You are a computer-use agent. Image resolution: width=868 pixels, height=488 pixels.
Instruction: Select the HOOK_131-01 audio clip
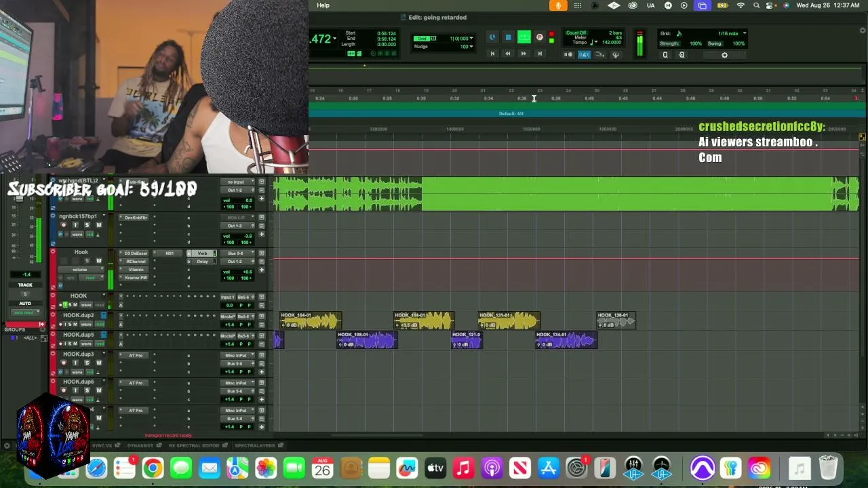(509, 321)
